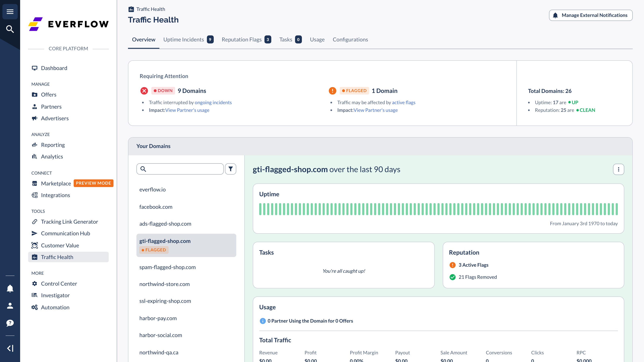
Task: Click the global search magnifier icon
Action: point(10,29)
